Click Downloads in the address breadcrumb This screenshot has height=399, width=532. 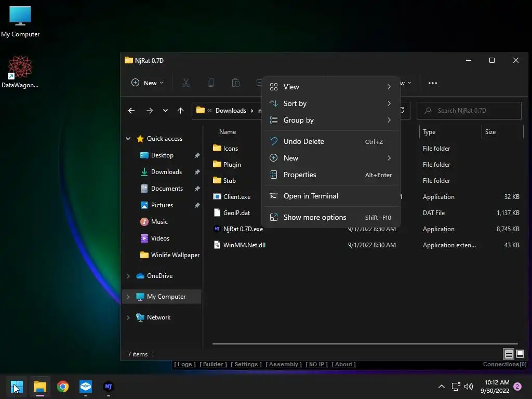(231, 111)
